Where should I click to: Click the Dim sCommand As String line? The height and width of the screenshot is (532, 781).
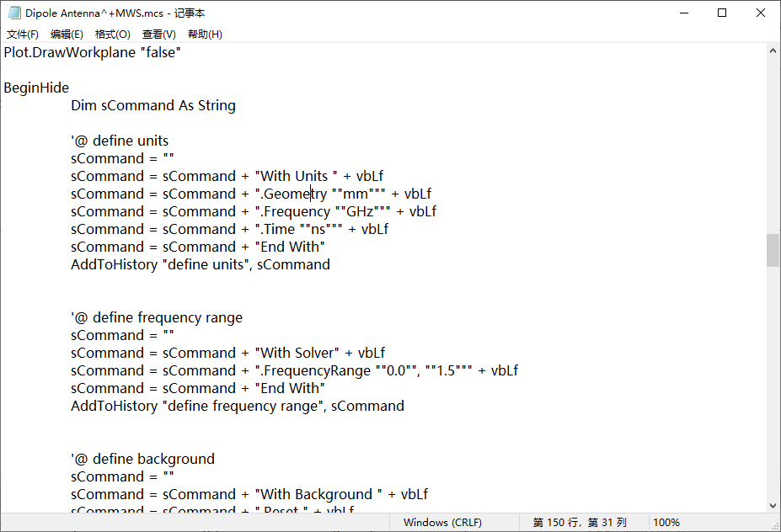tap(153, 104)
